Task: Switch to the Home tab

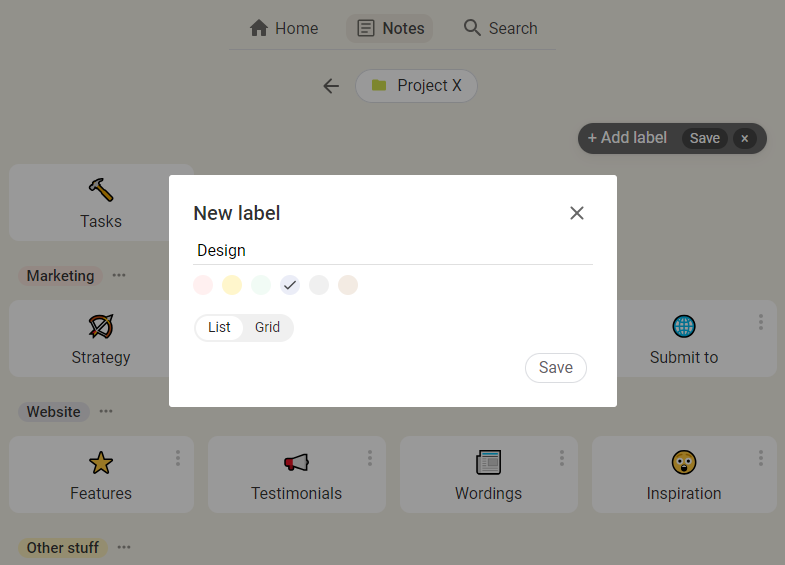Action: tap(284, 29)
